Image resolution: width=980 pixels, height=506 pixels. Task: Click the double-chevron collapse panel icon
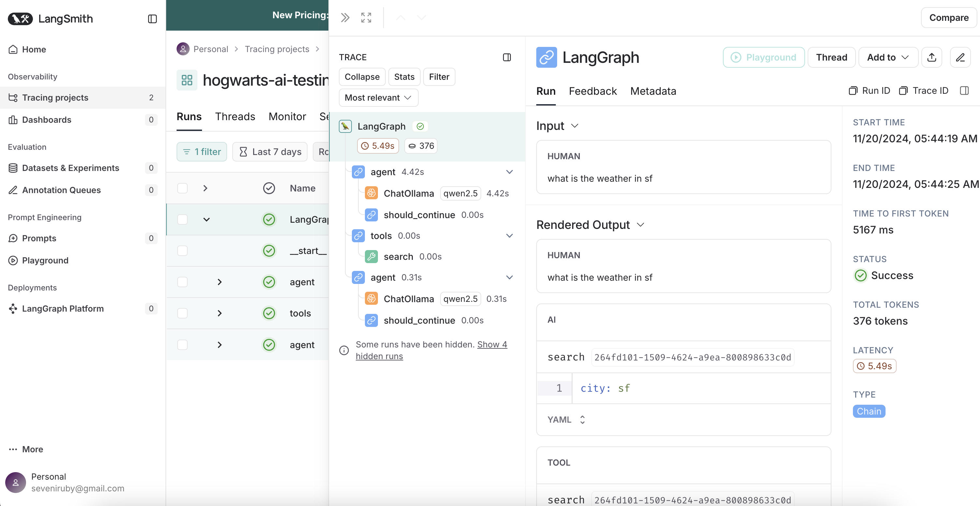tap(345, 18)
